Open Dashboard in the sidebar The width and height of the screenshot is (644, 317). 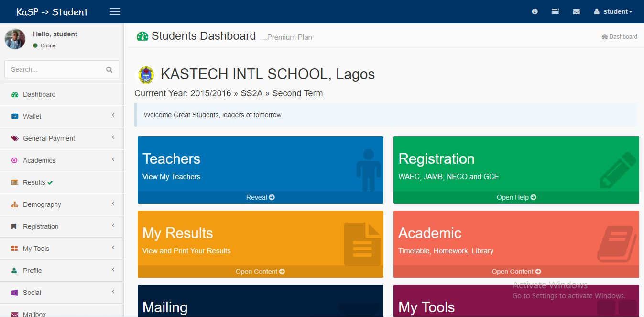coord(39,94)
